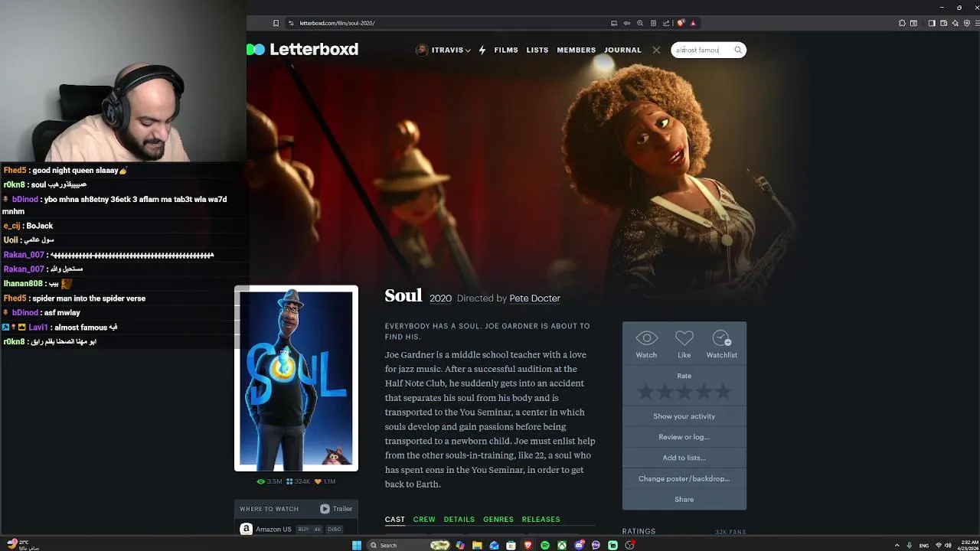980x551 pixels.
Task: Switch to the DETAILS tab
Action: coord(459,520)
